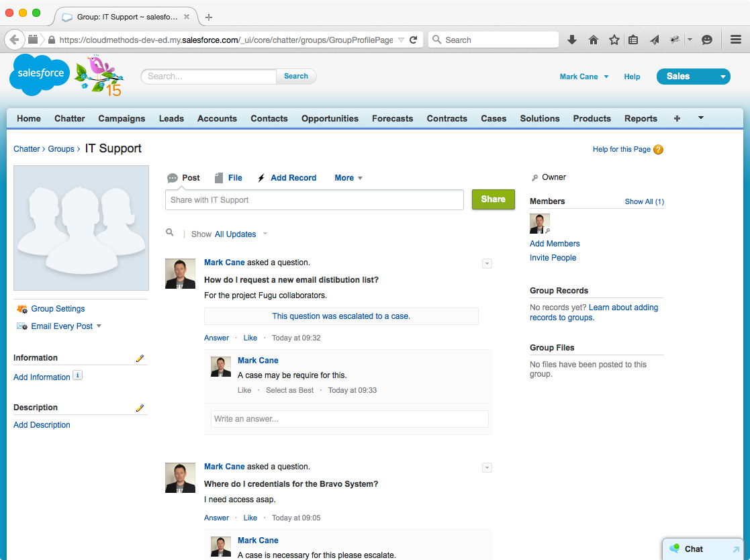Click Select as Best on the answer
Image resolution: width=750 pixels, height=560 pixels.
[289, 390]
